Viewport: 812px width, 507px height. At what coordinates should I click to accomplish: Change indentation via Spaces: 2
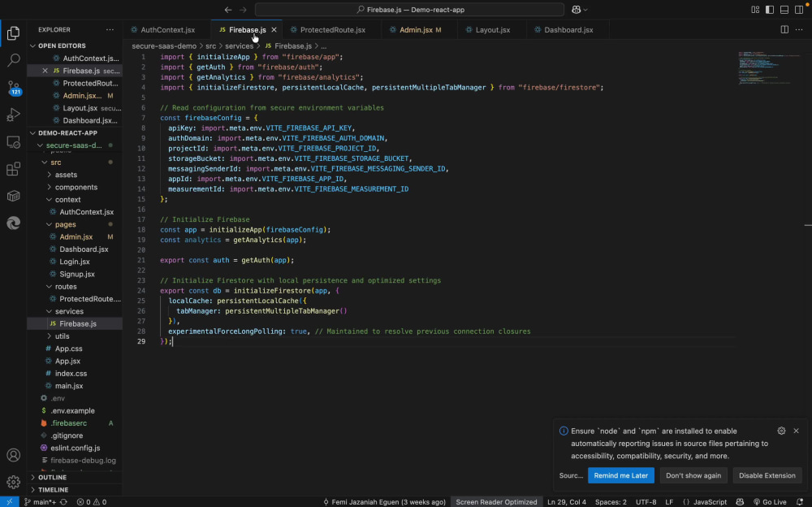[x=611, y=502]
